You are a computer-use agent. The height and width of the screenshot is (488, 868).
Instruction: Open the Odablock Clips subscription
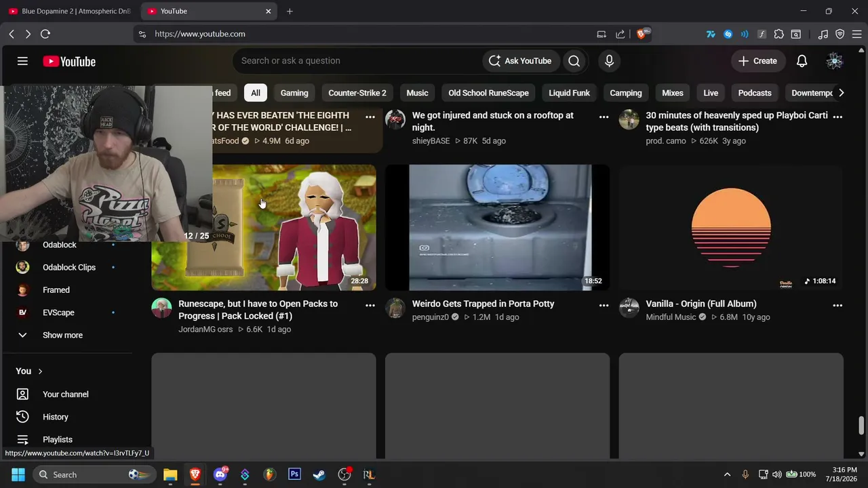point(68,267)
